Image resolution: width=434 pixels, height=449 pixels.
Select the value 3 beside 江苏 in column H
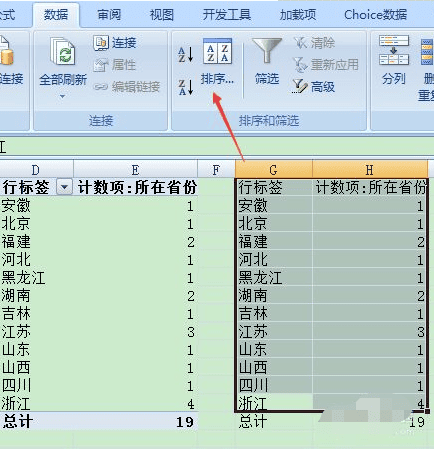click(x=370, y=331)
